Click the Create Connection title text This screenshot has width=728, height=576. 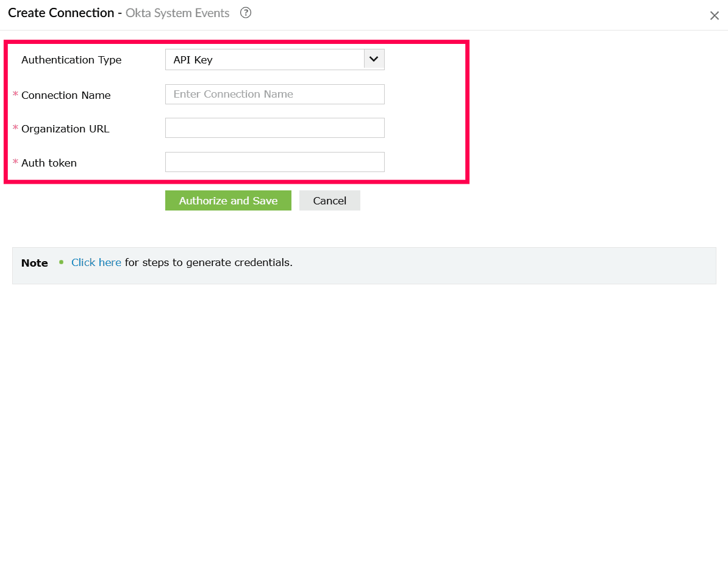61,13
